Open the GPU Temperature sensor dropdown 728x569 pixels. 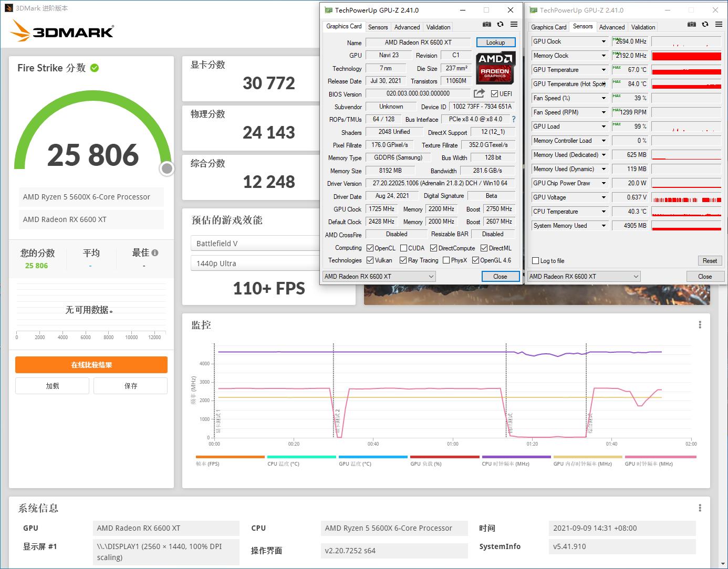click(604, 70)
